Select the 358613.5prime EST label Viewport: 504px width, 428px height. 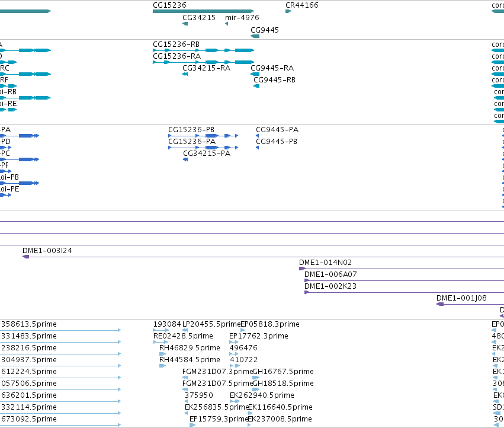point(29,324)
